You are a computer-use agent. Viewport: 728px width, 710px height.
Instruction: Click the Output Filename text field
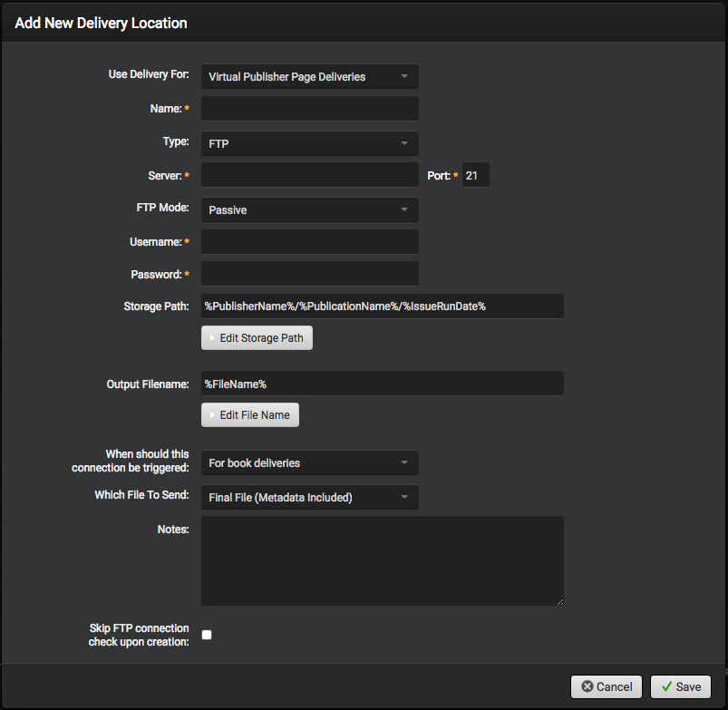(382, 384)
